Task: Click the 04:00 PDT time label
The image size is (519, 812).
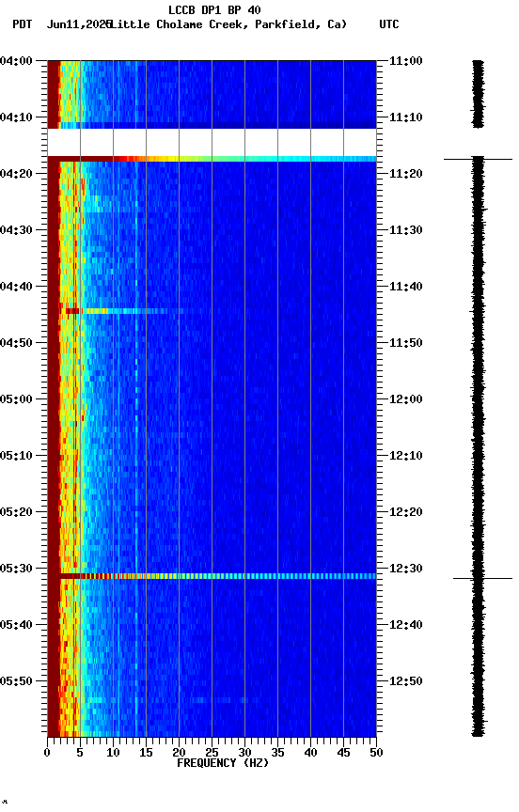Action: 16,61
